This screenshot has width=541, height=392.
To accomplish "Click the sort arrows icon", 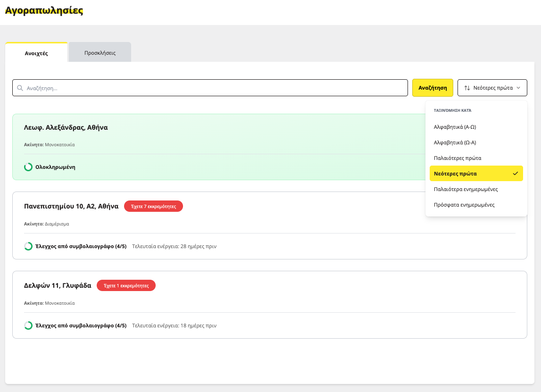I will [x=467, y=88].
